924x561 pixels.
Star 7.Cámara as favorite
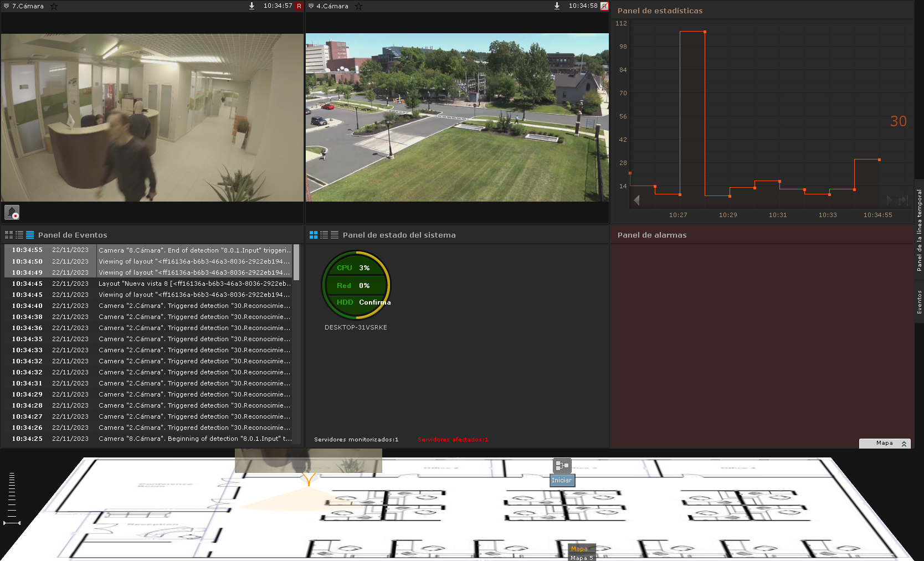pyautogui.click(x=54, y=6)
